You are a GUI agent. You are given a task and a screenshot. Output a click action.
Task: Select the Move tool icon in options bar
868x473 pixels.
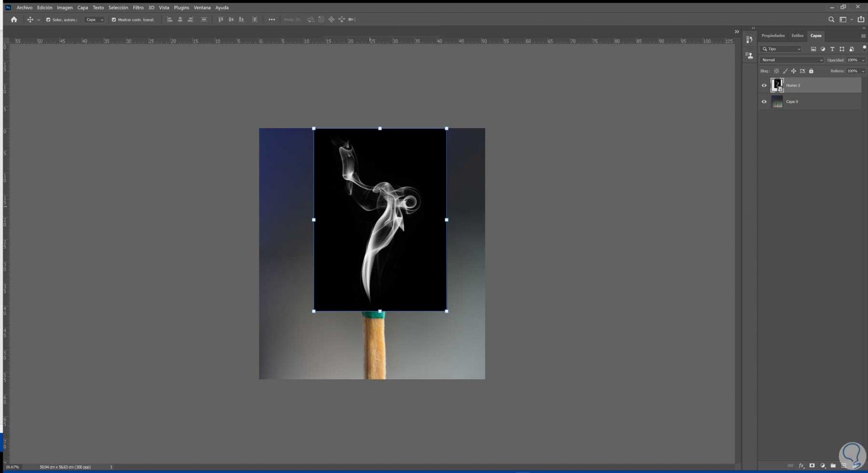pos(30,19)
